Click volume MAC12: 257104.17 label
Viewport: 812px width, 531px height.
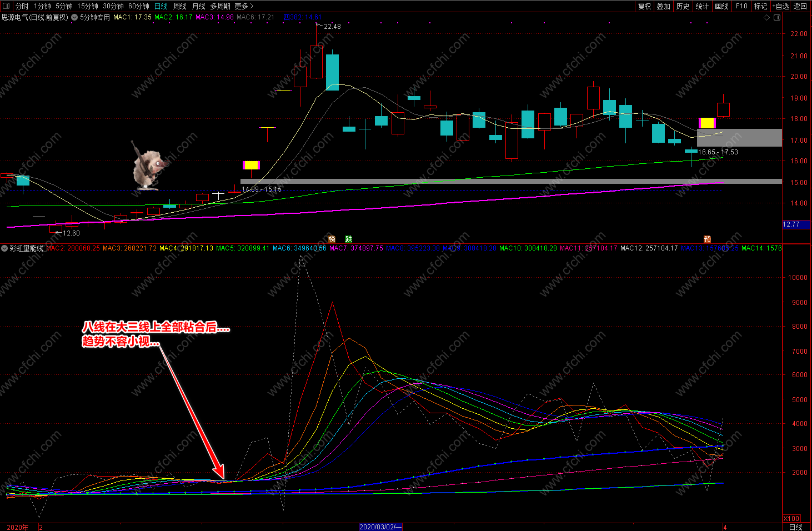pos(649,248)
